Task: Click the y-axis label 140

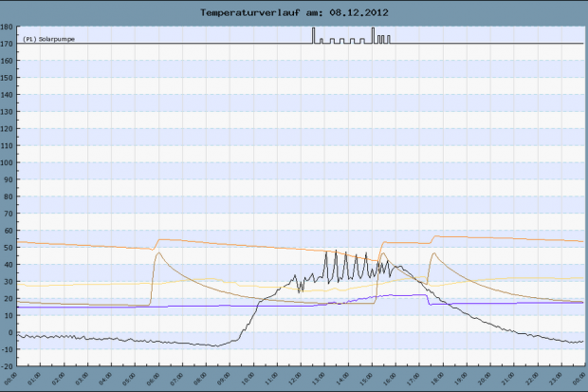Action: 7,95
